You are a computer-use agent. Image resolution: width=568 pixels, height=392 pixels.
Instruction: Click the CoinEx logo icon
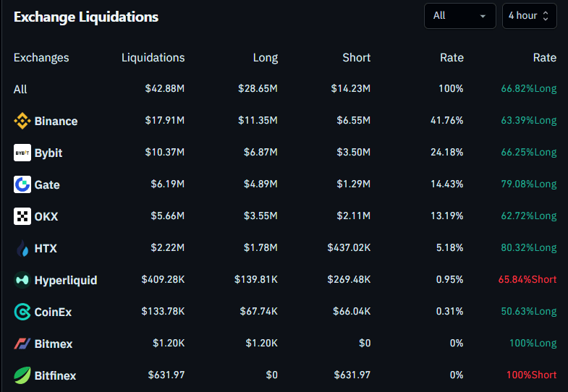[22, 312]
